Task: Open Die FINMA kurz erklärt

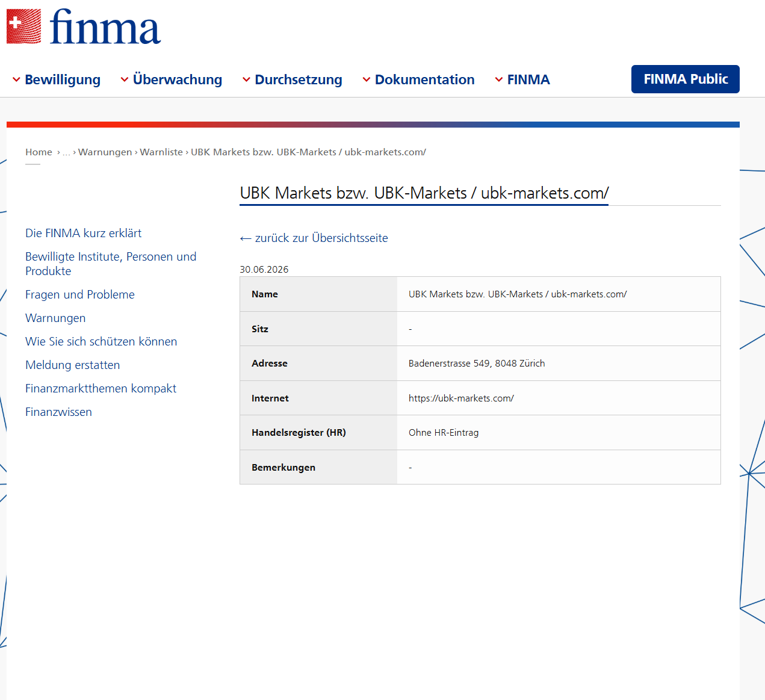Action: tap(84, 233)
